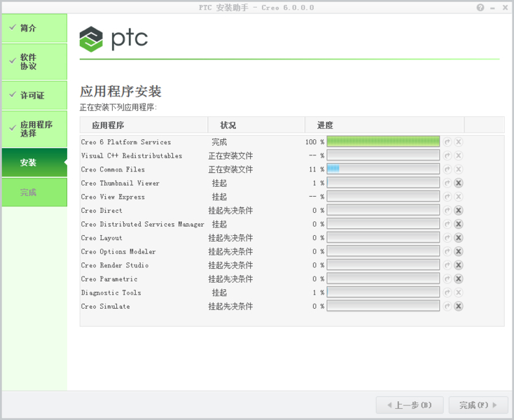
Task: Click the Creo Common Files progress bar
Action: tap(383, 169)
